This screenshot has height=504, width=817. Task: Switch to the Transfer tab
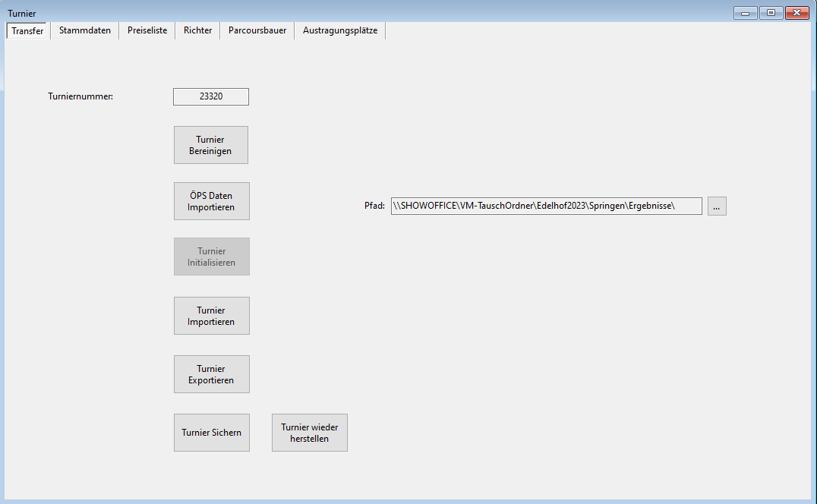pyautogui.click(x=27, y=31)
